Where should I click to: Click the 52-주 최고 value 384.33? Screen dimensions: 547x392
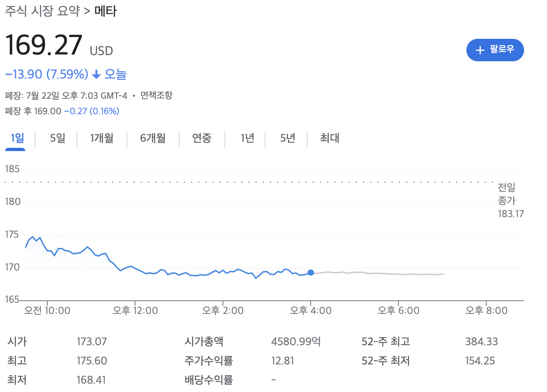(x=481, y=341)
